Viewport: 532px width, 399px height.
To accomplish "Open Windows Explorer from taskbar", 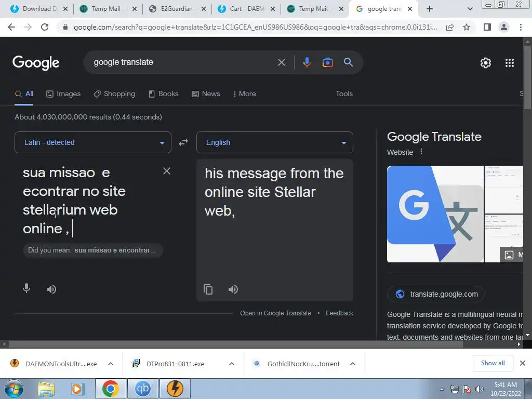I will pyautogui.click(x=46, y=389).
